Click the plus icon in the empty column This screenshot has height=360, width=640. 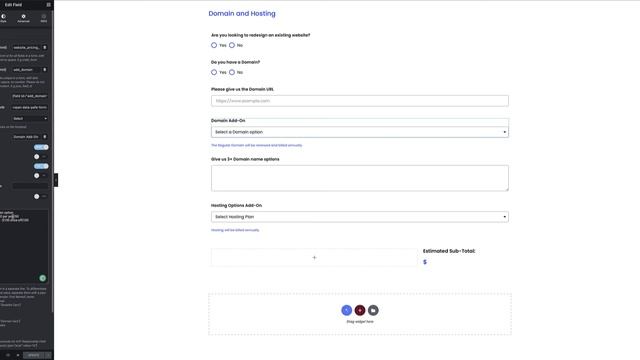[x=314, y=258]
